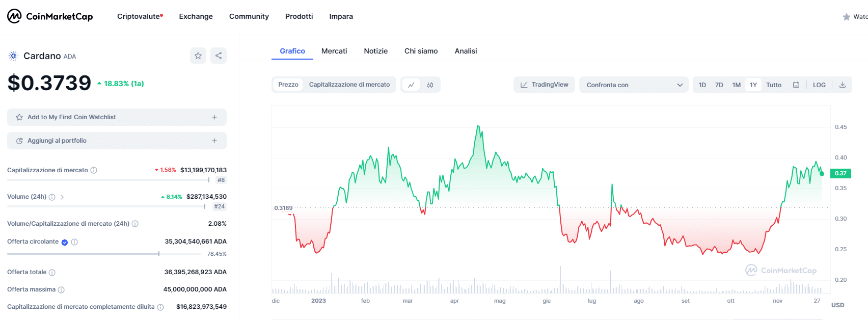
Task: Select the Prezzo chart mode
Action: (288, 85)
